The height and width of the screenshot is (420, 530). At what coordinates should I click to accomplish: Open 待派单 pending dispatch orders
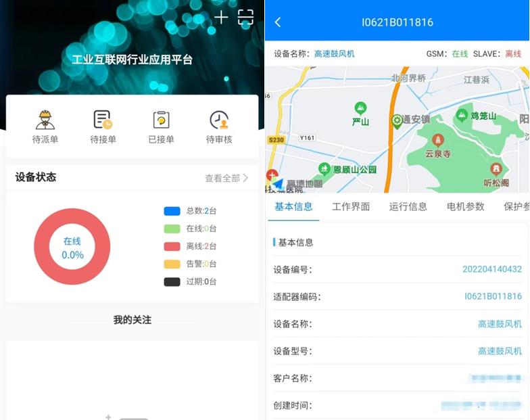point(45,127)
